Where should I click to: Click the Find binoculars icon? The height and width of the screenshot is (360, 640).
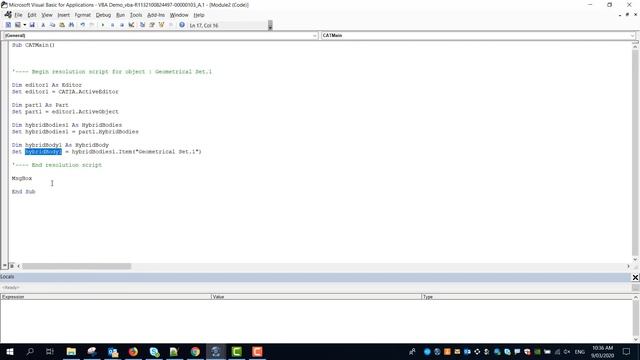(x=71, y=25)
